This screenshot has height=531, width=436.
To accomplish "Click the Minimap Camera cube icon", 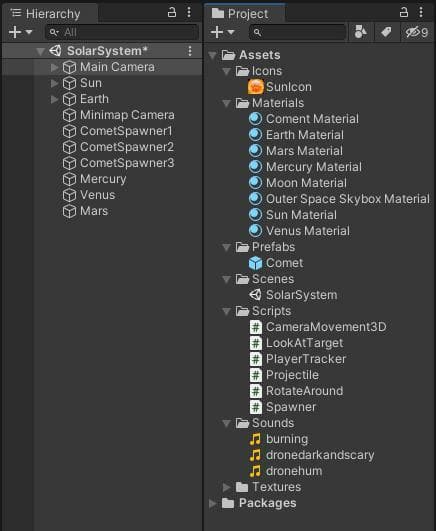I will (x=69, y=115).
